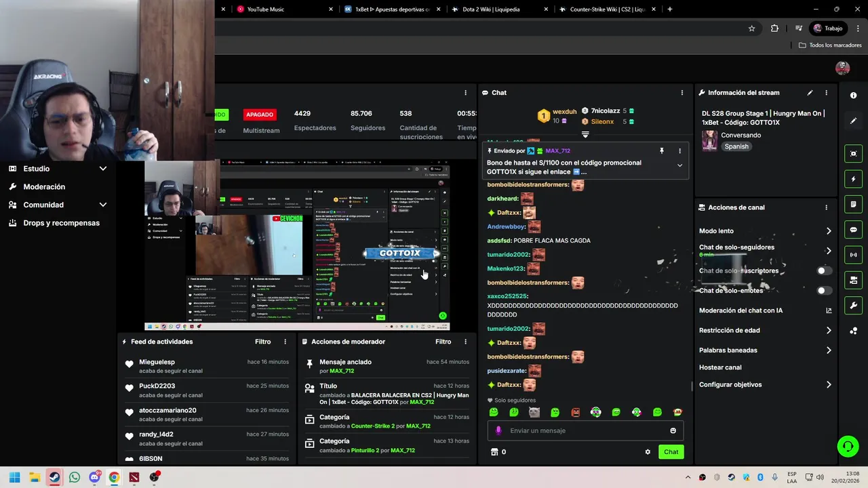Open the Trabajo browser profile button
The width and height of the screenshot is (868, 488).
pyautogui.click(x=829, y=28)
